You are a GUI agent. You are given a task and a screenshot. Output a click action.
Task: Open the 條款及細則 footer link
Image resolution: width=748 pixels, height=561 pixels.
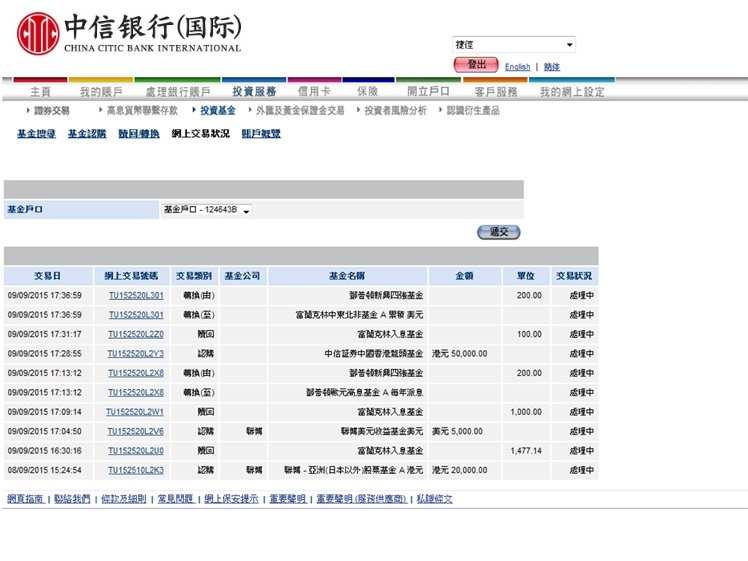click(x=124, y=499)
